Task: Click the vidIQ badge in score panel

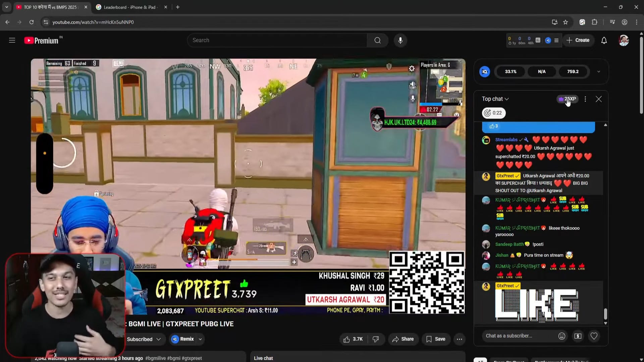Action: click(484, 71)
